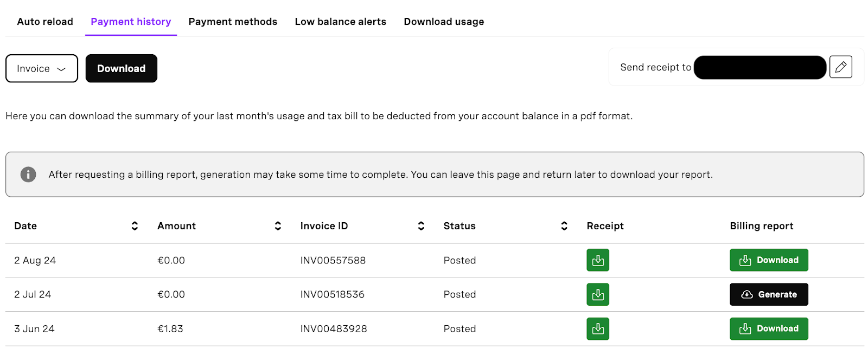
Task: Open the Download usage tab
Action: (444, 22)
